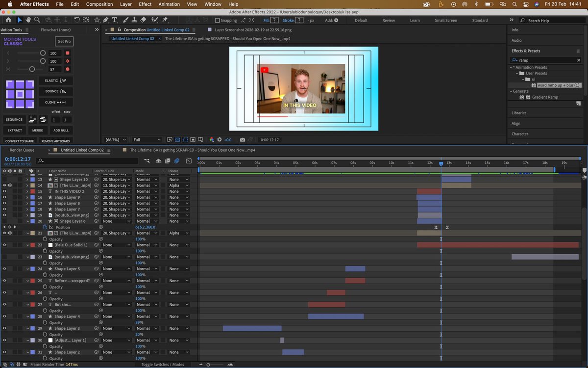Image resolution: width=588 pixels, height=368 pixels.
Task: Click the Fill color swatch
Action: pos(275,21)
